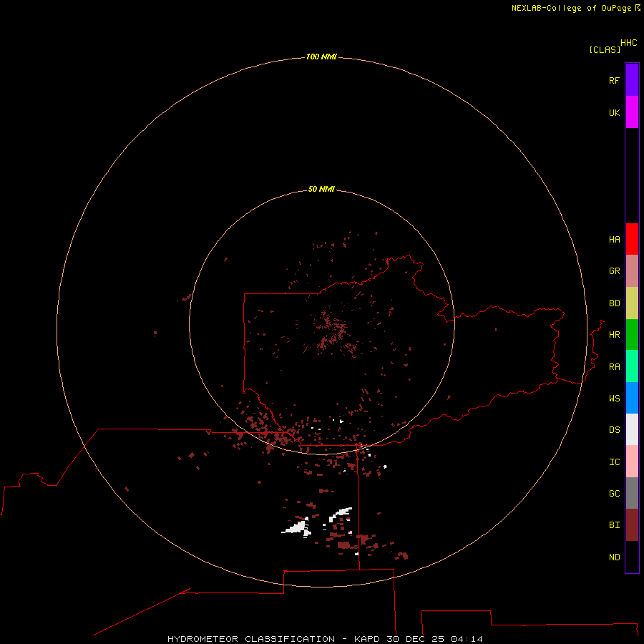
Task: Click the [CLAS] units label
Action: [x=605, y=49]
